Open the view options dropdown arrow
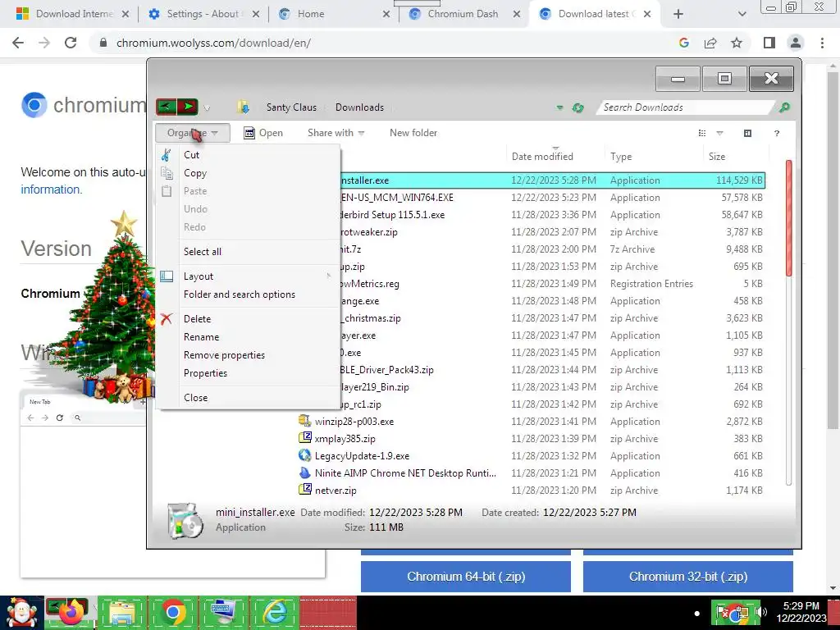840x630 pixels. click(x=719, y=133)
